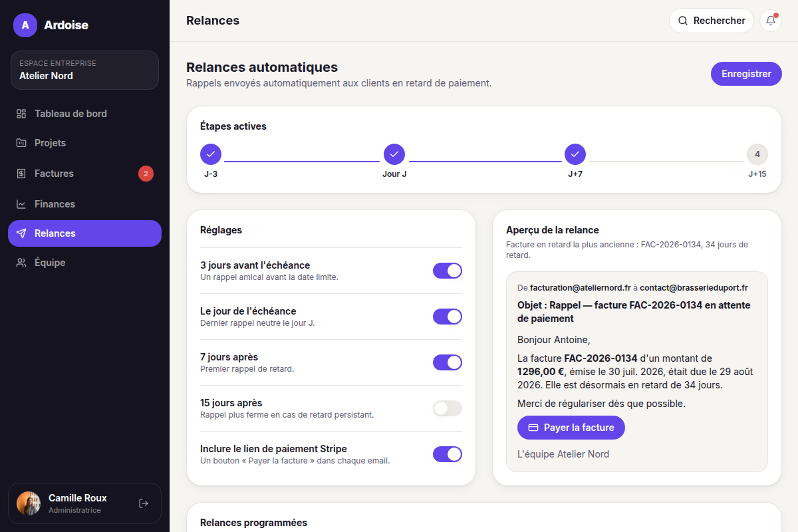The image size is (798, 532).
Task: Select Relances in the sidebar
Action: [84, 233]
